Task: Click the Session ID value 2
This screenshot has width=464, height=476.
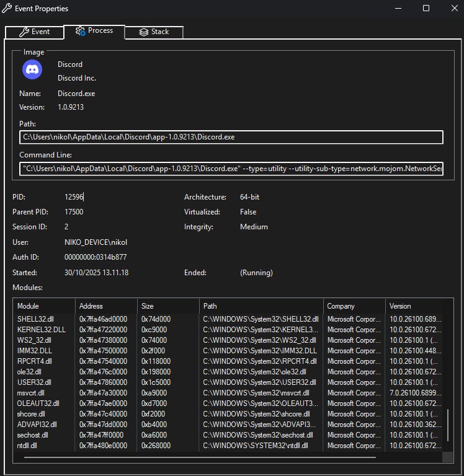Action: pos(66,227)
